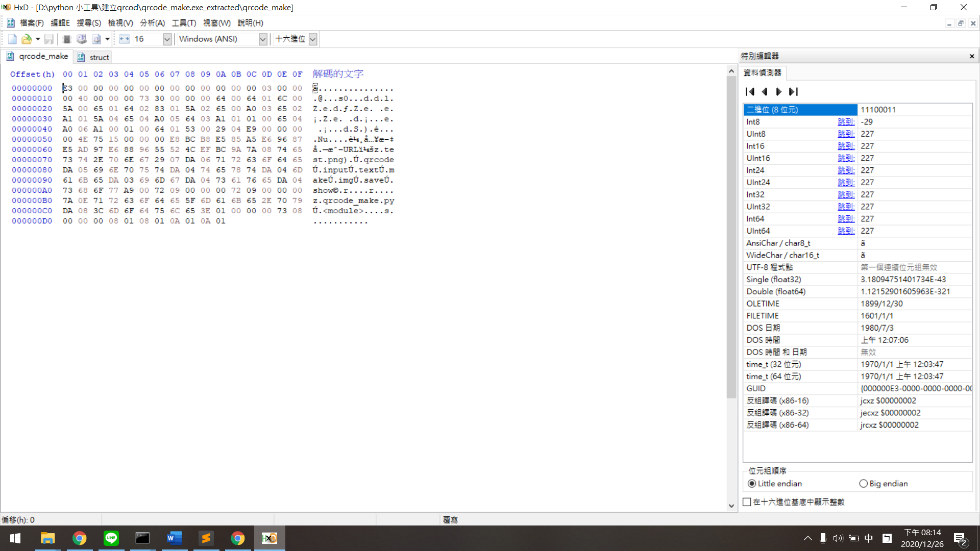980x551 pixels.
Task: Select the Big endian radio button
Action: [x=863, y=484]
